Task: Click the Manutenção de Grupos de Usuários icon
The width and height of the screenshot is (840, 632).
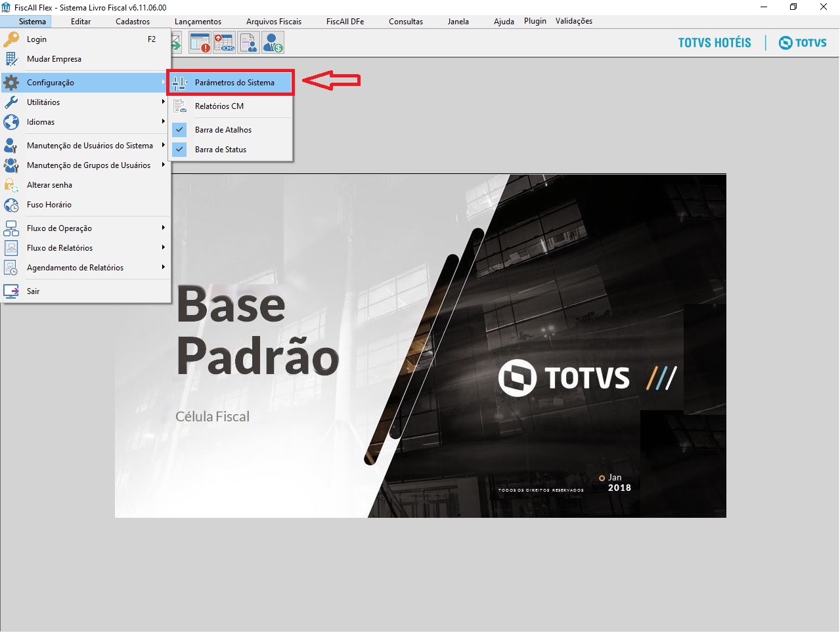Action: tap(11, 165)
